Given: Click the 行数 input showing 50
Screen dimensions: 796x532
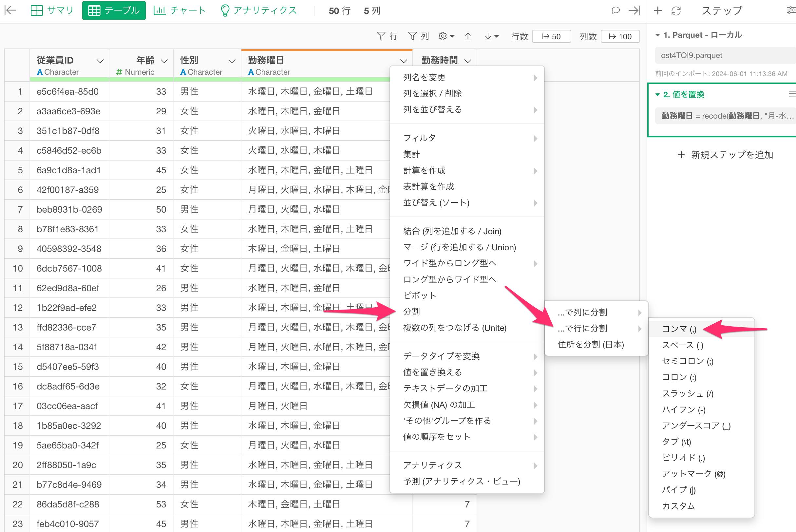Looking at the screenshot, I should click(552, 36).
